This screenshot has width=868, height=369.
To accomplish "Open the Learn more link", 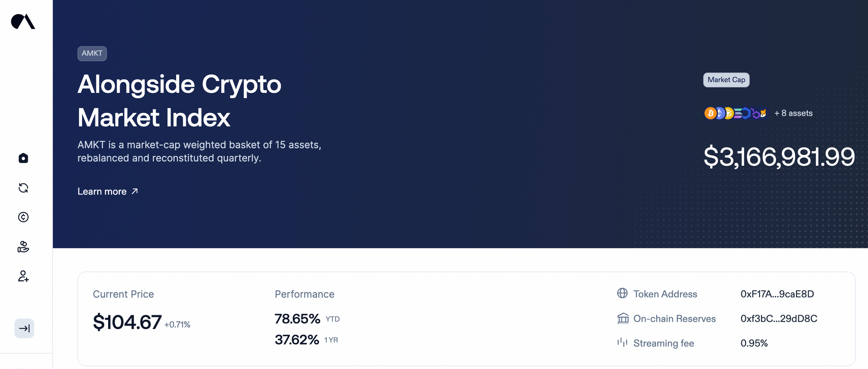I will [107, 191].
